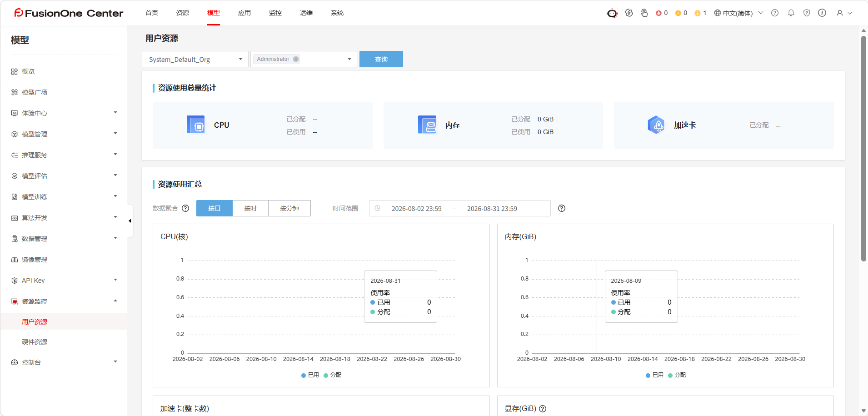This screenshot has height=416, width=868.
Task: Open 硬件资源 in the sidebar
Action: [35, 342]
